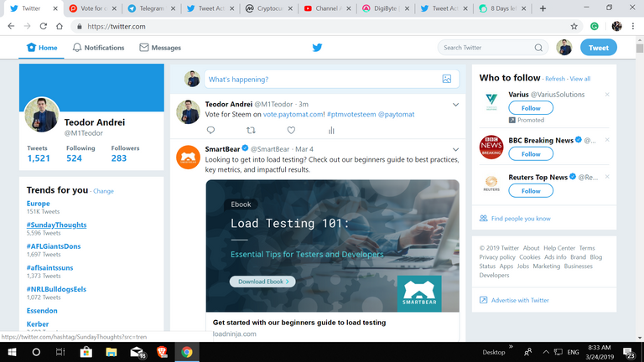
Task: Open the #SundayThoughts trend
Action: click(x=57, y=225)
